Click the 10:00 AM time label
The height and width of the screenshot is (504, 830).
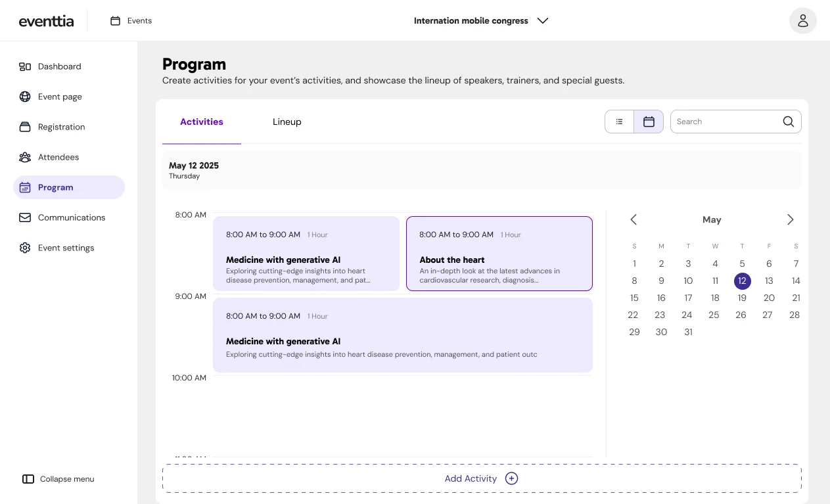pyautogui.click(x=189, y=378)
